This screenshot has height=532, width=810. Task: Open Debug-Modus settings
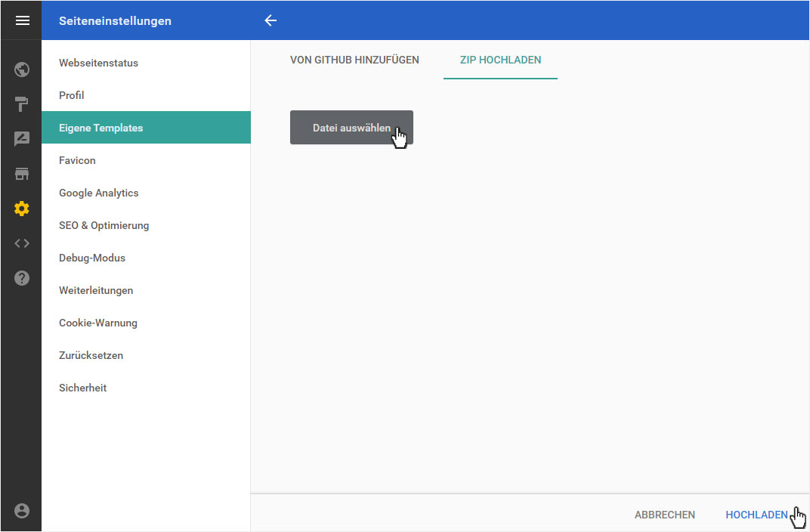(146, 258)
